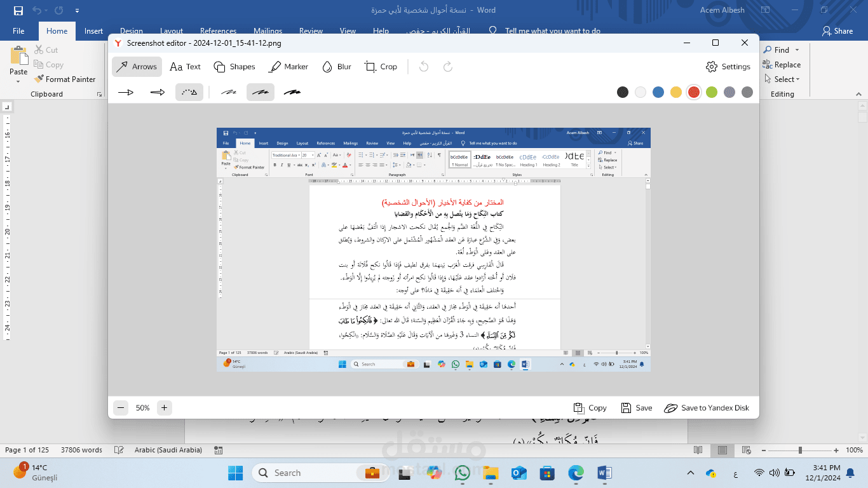Open the Clipboard pane launcher
The image size is (868, 488).
(x=99, y=94)
